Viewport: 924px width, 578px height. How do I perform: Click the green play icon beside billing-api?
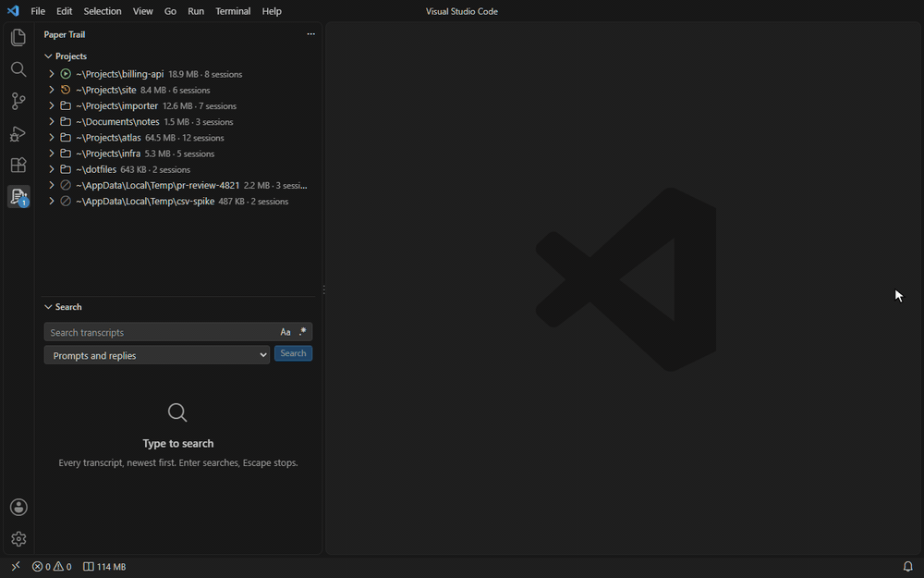[x=66, y=74]
